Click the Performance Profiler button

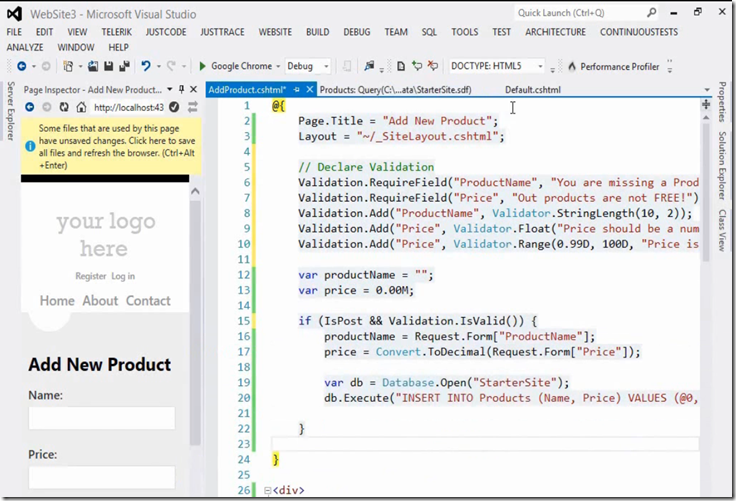[614, 67]
